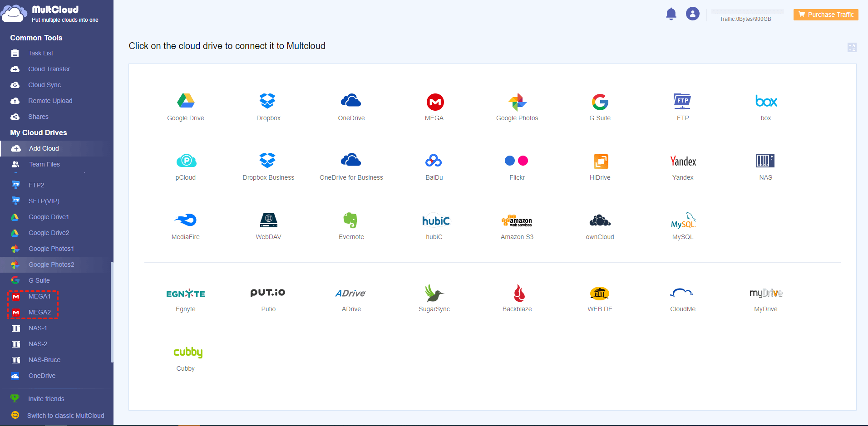The image size is (868, 426).
Task: Click Purchase Traffic button
Action: tap(826, 15)
